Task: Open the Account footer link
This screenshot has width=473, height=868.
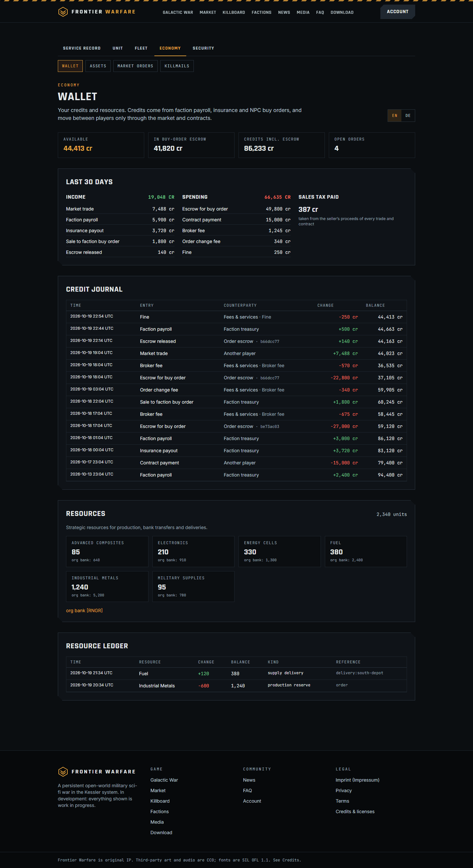Action: [x=252, y=801]
